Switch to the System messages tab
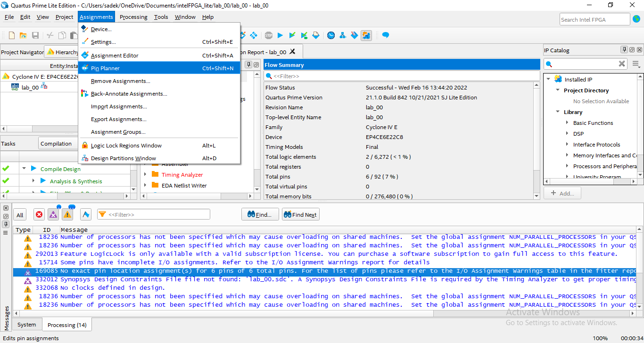Image resolution: width=644 pixels, height=343 pixels. [26, 325]
